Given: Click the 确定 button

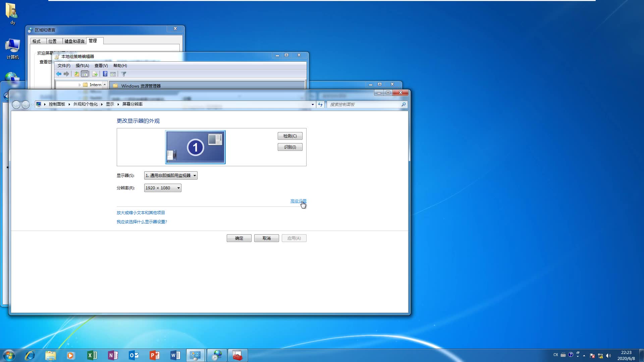Looking at the screenshot, I should click(x=239, y=238).
